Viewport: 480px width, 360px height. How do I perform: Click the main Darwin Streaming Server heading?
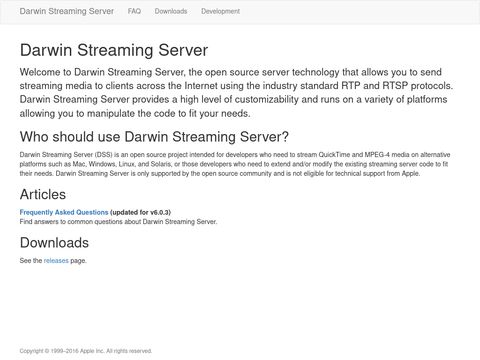pyautogui.click(x=114, y=50)
